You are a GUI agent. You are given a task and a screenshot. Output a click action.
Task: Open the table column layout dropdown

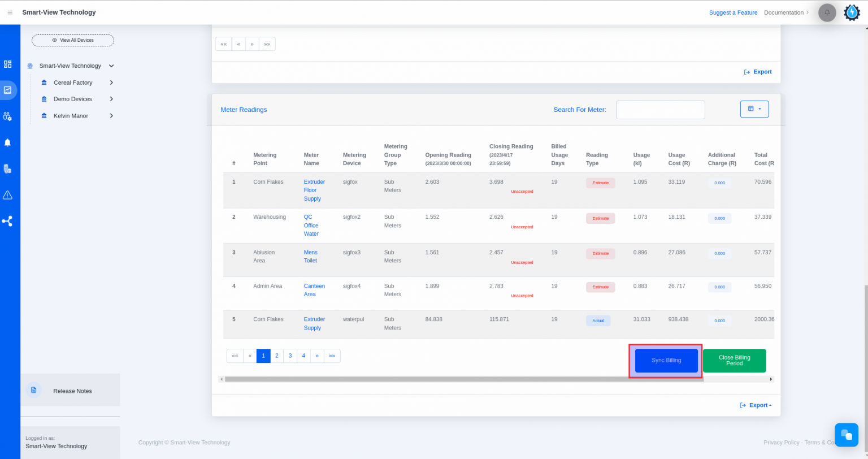point(754,109)
